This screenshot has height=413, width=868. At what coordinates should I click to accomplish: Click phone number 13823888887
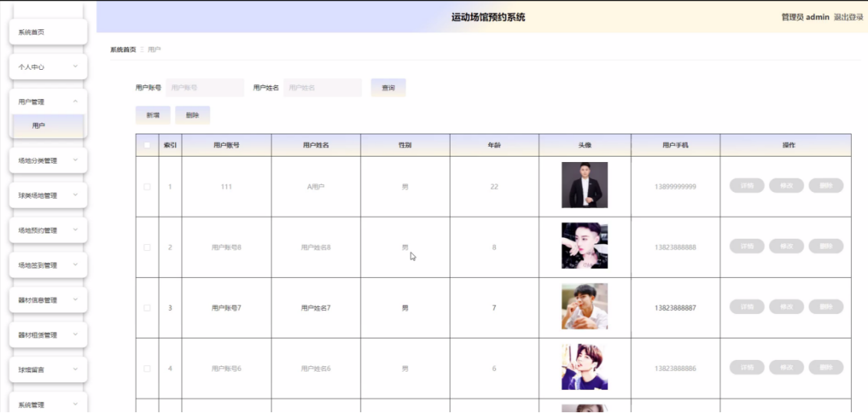675,308
